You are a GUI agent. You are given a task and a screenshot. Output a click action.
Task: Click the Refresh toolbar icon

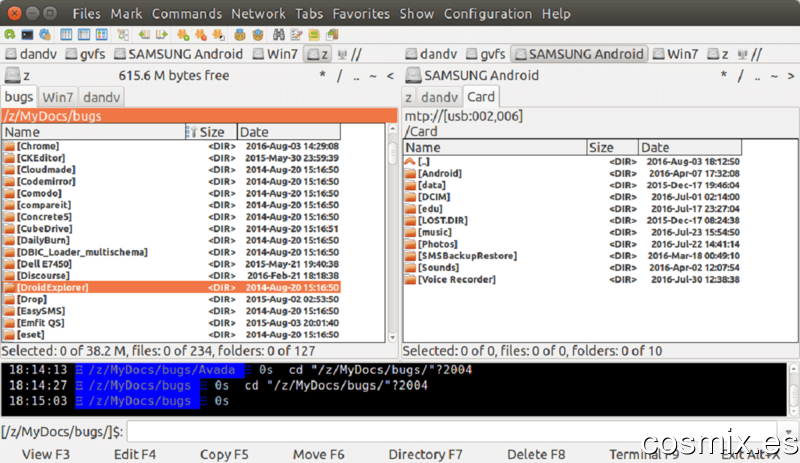tap(10, 35)
